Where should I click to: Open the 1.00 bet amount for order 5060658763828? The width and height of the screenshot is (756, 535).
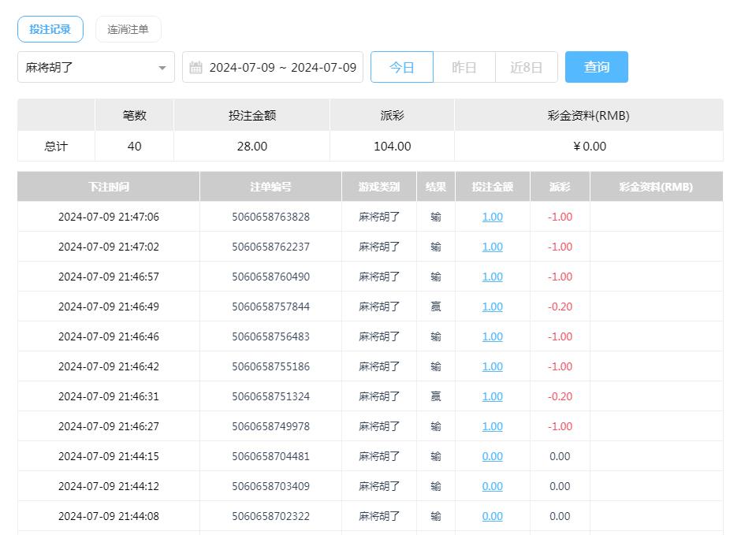[x=491, y=217]
